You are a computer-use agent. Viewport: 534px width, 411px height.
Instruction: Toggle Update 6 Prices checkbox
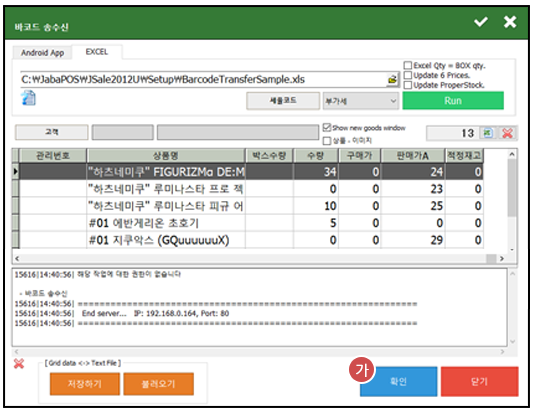tap(408, 75)
